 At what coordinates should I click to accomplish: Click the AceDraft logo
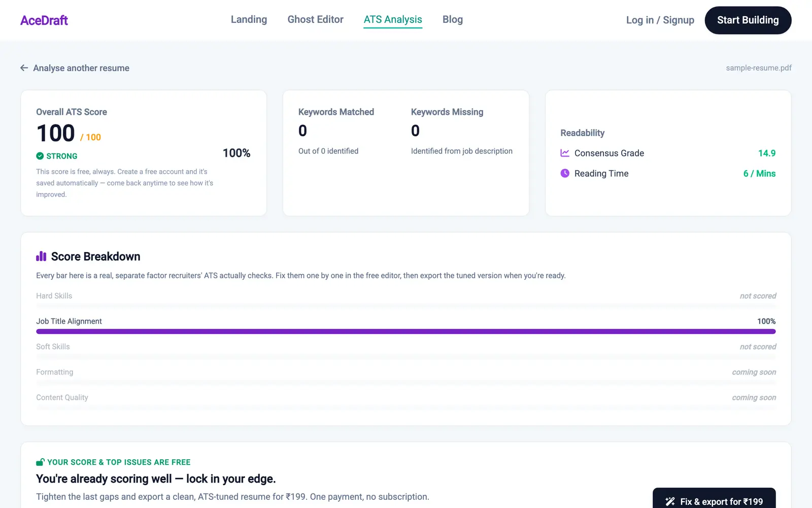(x=44, y=20)
